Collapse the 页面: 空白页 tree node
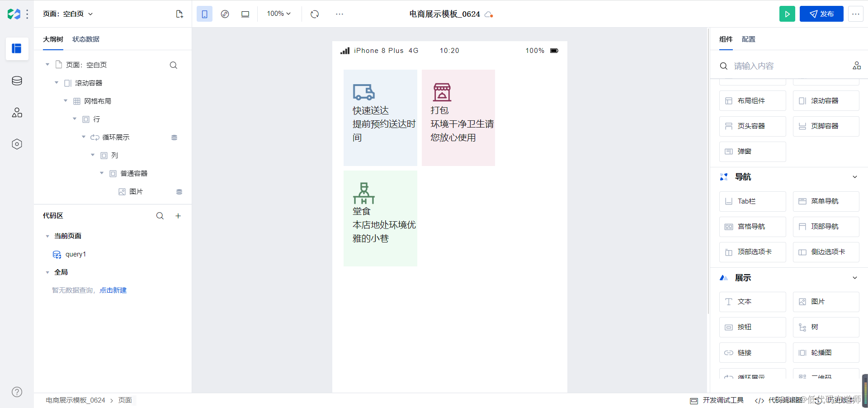 (47, 65)
